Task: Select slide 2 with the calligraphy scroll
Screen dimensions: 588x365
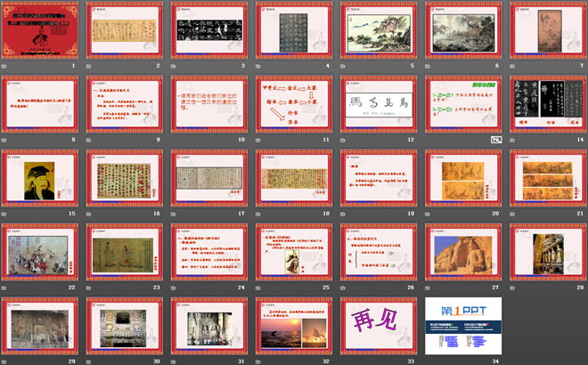Action: click(125, 30)
